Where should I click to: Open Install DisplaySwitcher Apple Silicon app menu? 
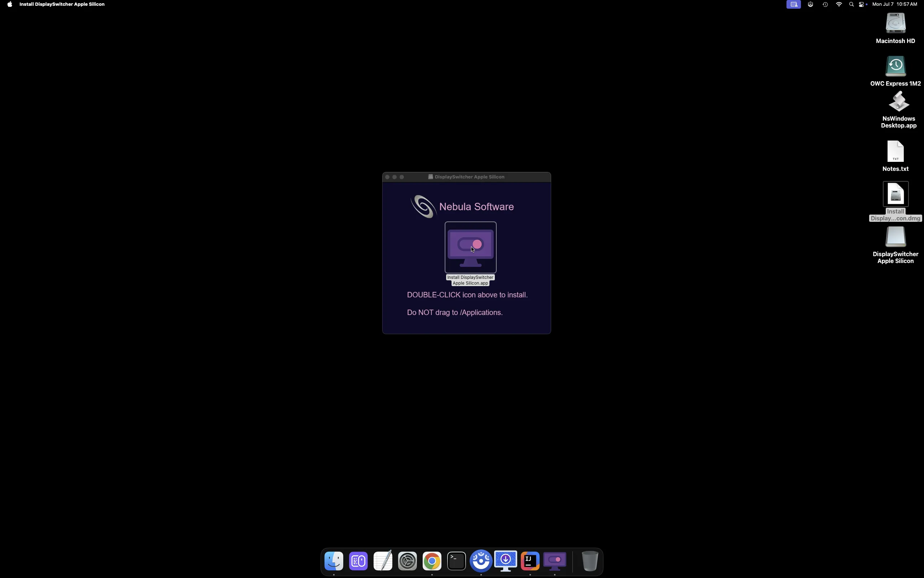click(62, 4)
